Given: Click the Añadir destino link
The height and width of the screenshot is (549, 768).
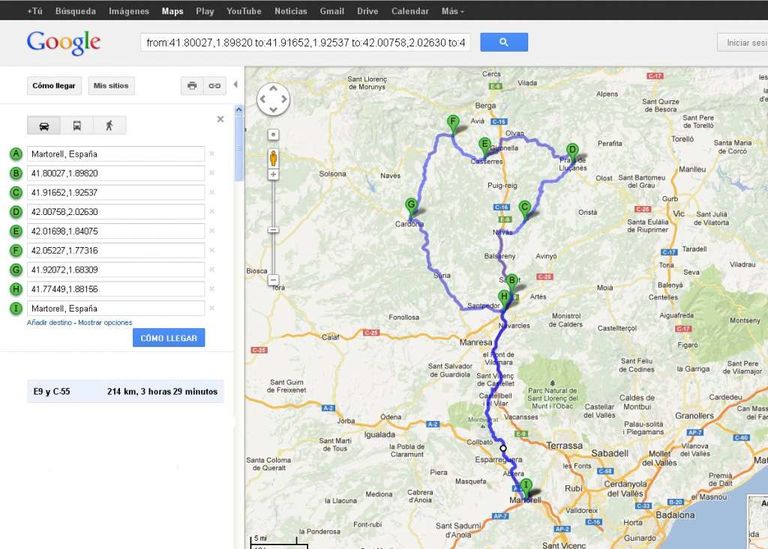Looking at the screenshot, I should click(x=50, y=323).
